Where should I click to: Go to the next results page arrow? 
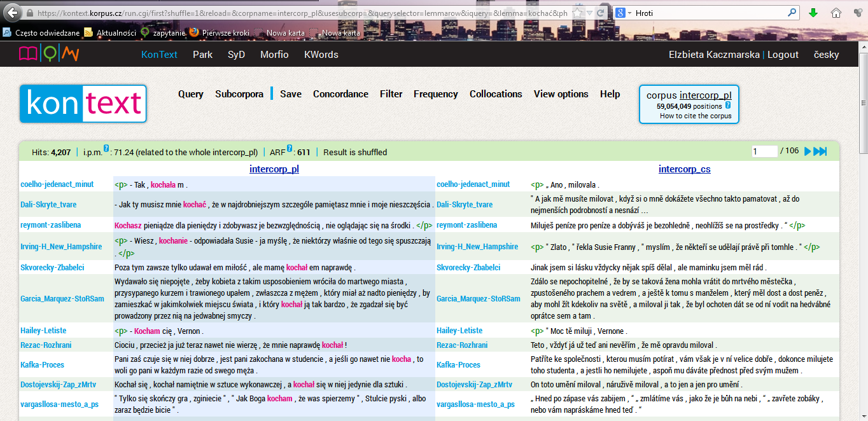(808, 151)
